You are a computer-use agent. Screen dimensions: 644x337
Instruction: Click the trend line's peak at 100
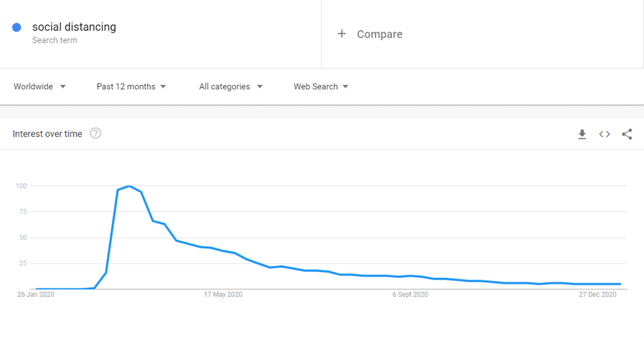click(x=129, y=186)
